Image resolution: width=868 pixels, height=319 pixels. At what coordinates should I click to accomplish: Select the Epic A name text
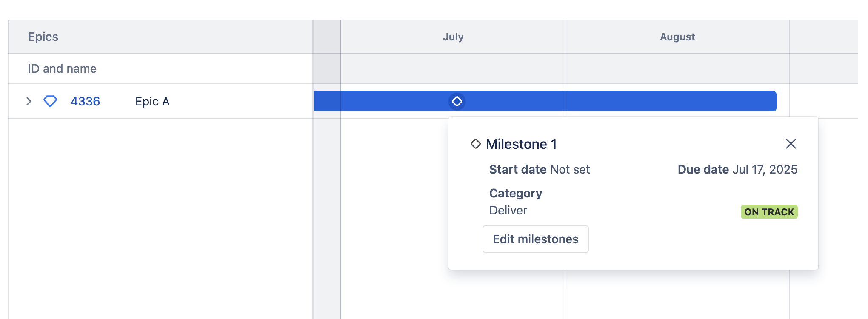click(x=152, y=101)
